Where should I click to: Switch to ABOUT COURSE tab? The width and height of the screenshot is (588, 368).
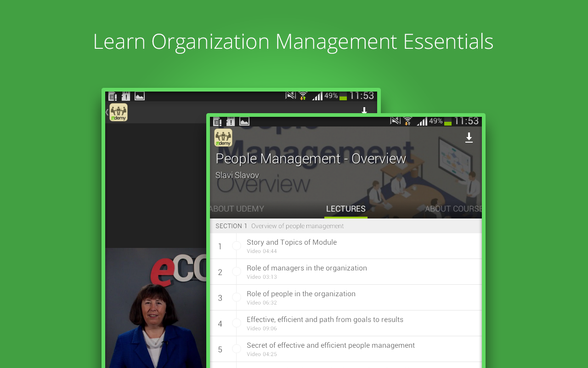click(453, 209)
